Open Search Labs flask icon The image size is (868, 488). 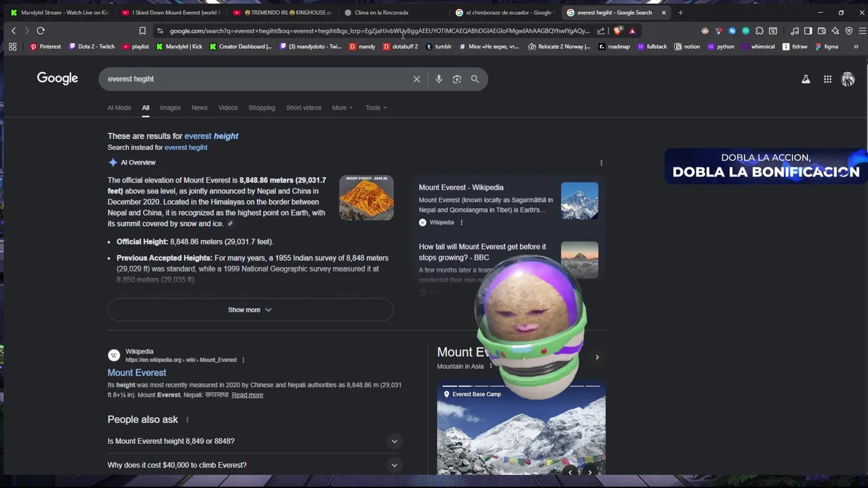point(806,79)
